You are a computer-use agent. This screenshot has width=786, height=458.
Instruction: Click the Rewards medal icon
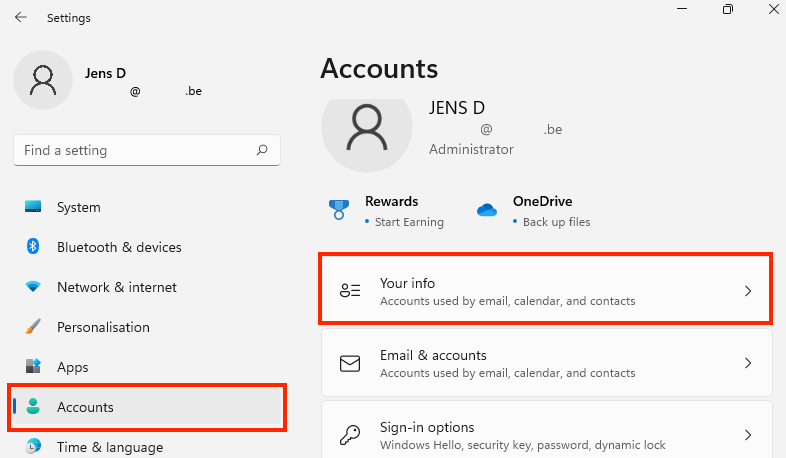(x=339, y=210)
